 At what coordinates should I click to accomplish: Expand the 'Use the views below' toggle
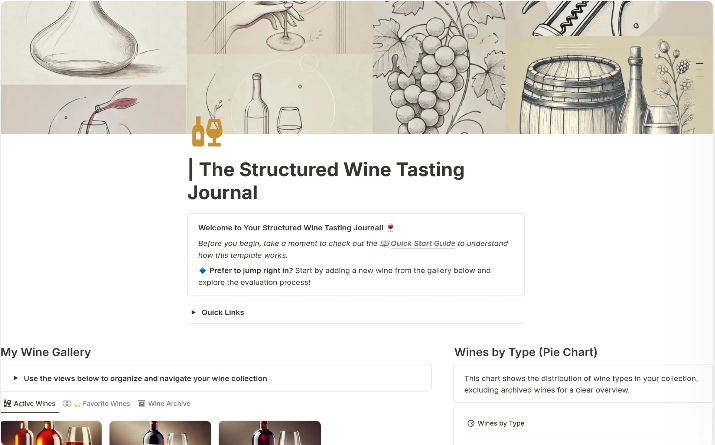(16, 378)
